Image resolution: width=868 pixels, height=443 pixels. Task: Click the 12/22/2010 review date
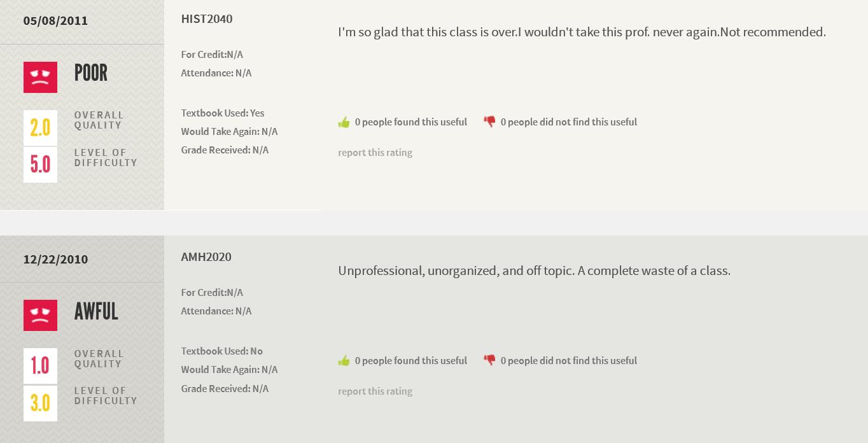[x=55, y=260]
